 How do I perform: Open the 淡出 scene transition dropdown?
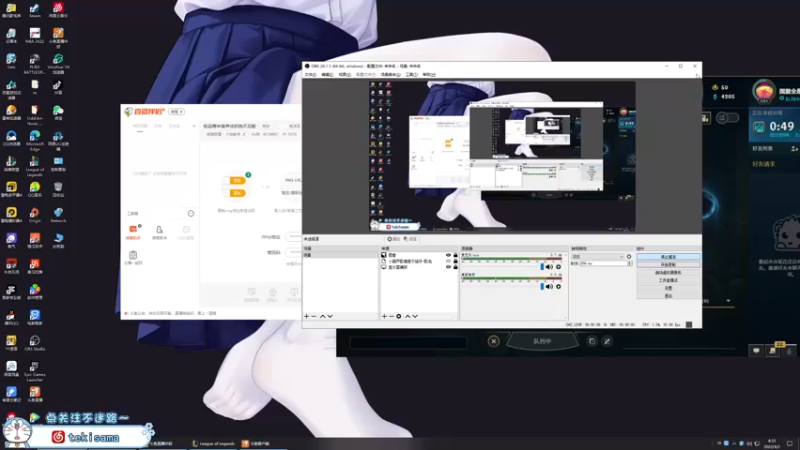tap(597, 257)
